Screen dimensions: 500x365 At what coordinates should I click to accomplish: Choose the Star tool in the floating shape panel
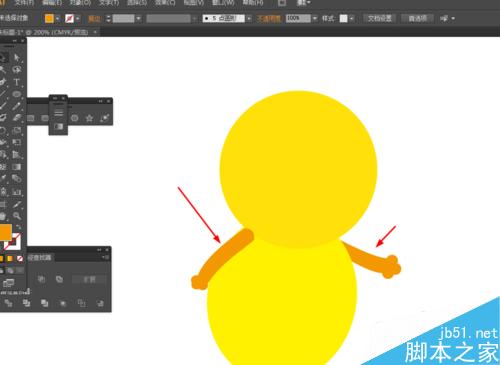coord(89,118)
